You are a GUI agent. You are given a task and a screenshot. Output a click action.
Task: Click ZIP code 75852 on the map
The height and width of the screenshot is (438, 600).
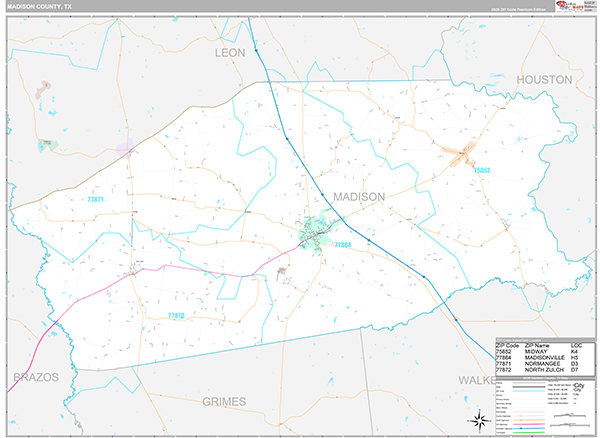[x=482, y=170]
